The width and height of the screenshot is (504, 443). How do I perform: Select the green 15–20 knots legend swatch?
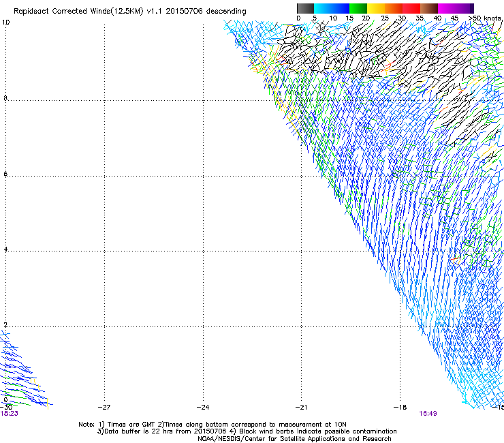pyautogui.click(x=358, y=8)
